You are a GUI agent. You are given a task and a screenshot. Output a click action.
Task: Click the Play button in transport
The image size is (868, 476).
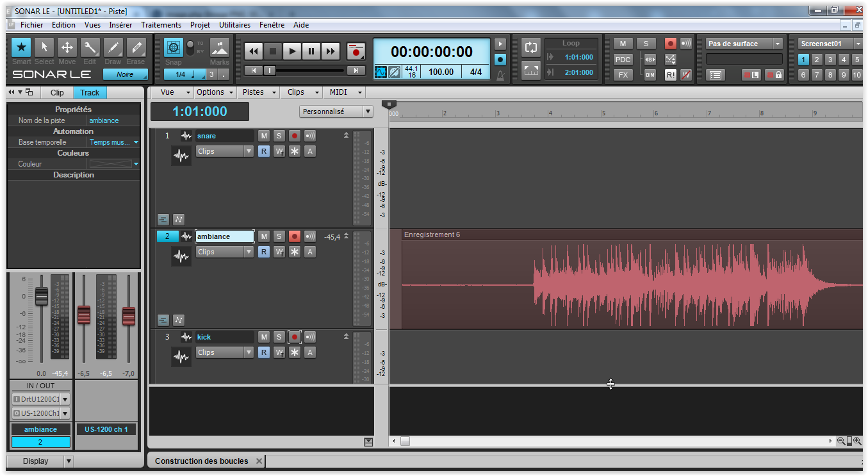291,51
